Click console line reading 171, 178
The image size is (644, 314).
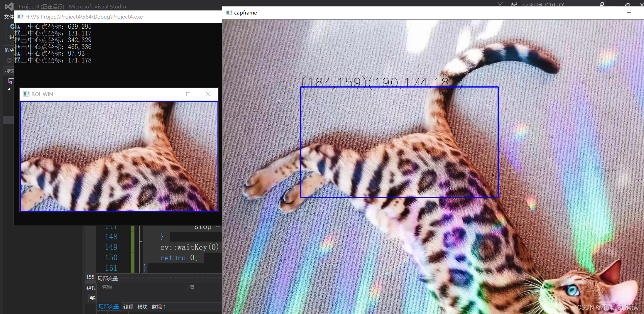pyautogui.click(x=53, y=60)
